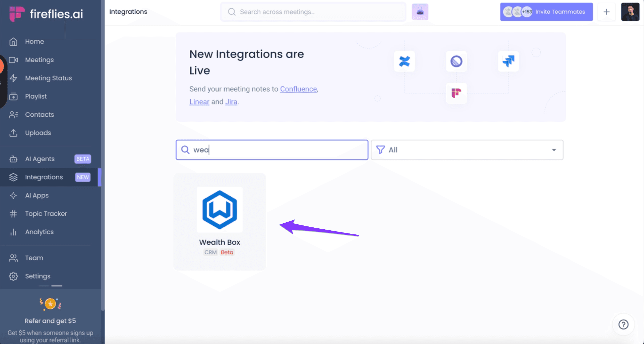
Task: Open Playlist section
Action: [x=36, y=96]
